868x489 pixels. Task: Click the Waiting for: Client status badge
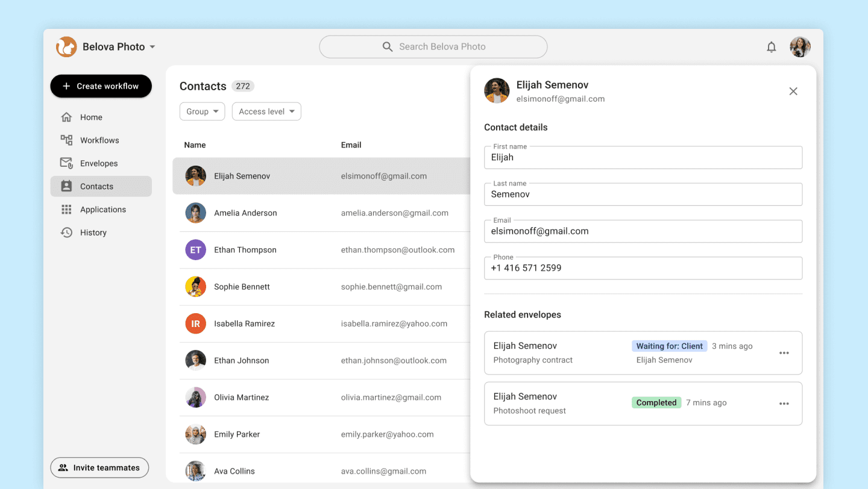pos(670,346)
